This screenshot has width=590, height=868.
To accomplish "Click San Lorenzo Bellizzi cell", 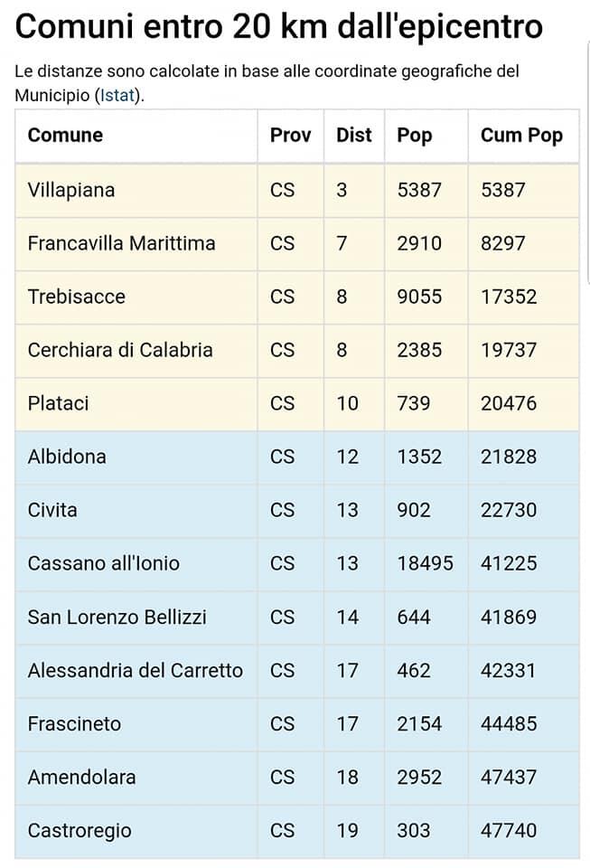I will coord(117,617).
